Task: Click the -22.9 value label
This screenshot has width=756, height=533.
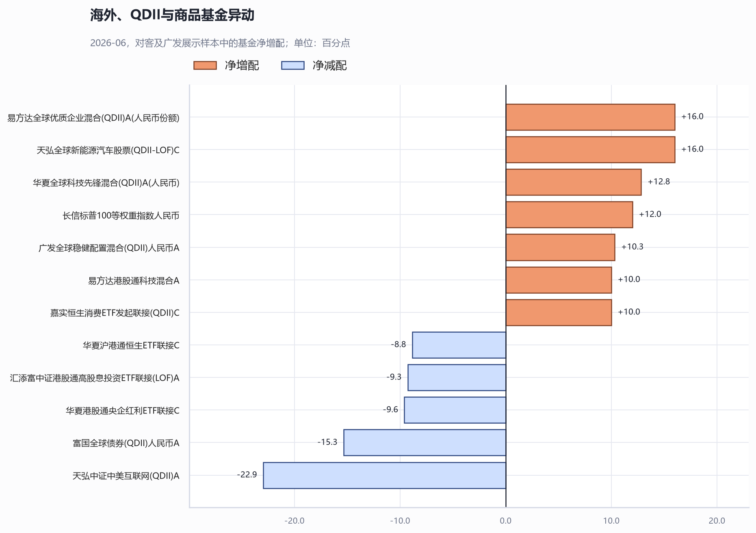Action: pyautogui.click(x=247, y=474)
